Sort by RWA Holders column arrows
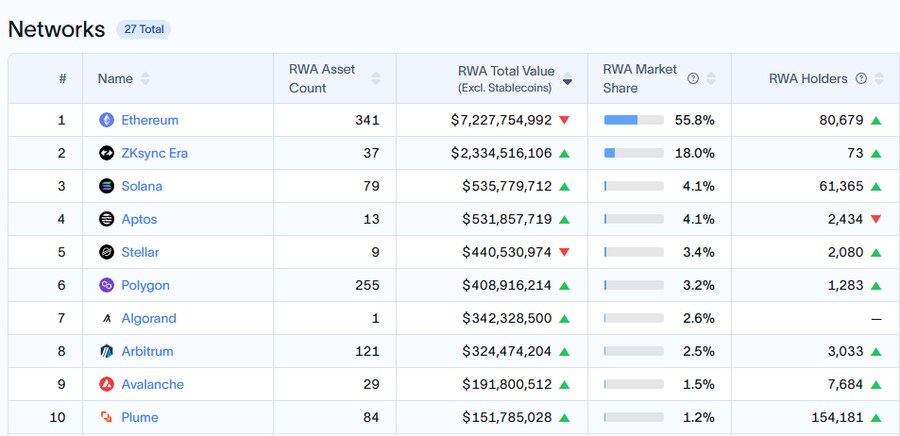The image size is (900, 436). click(x=879, y=78)
